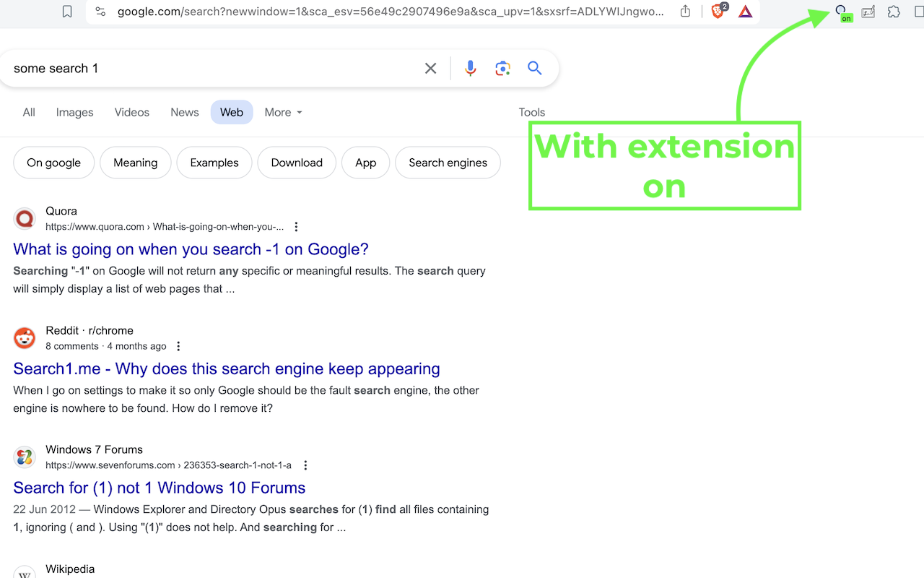
Task: Submit search with magnifying glass icon
Action: pos(534,68)
